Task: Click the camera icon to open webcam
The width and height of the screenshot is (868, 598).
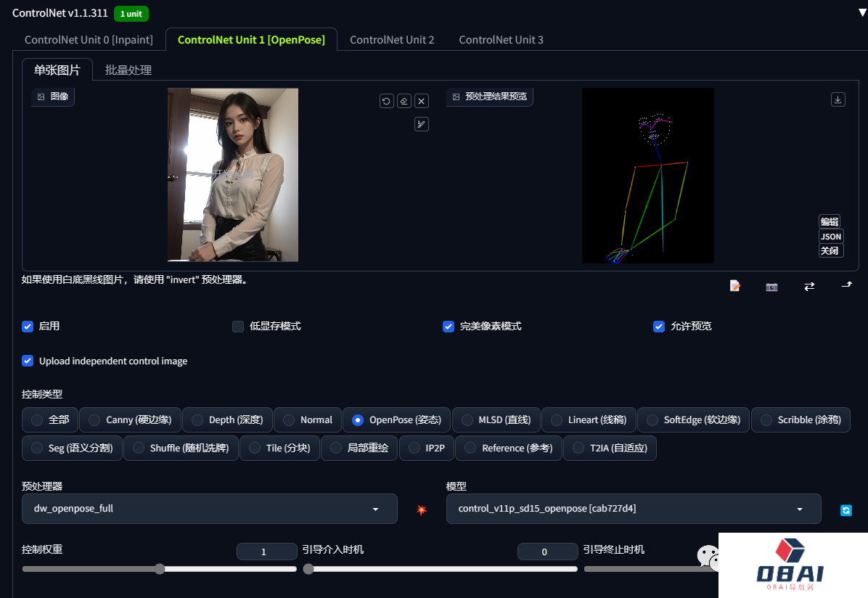Action: tap(771, 287)
